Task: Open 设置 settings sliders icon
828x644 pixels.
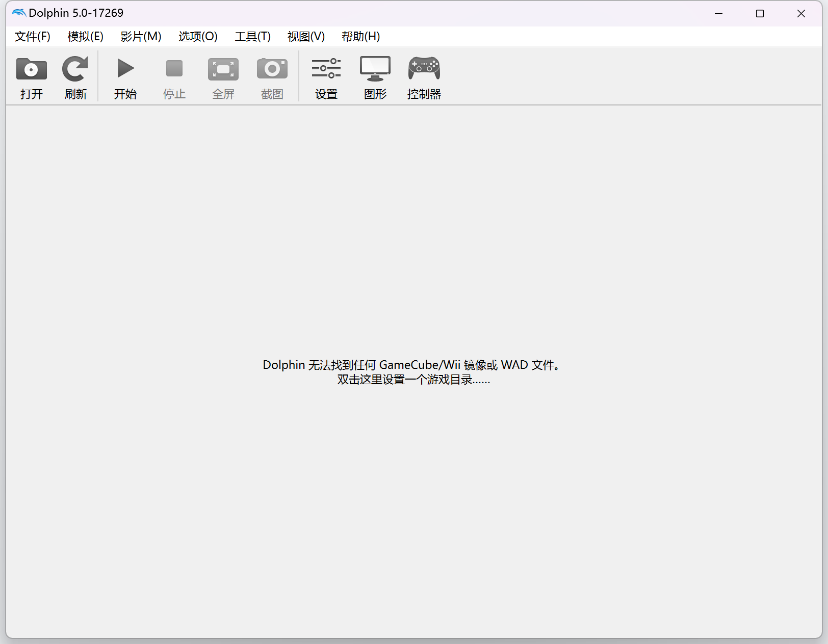Action: (x=326, y=68)
